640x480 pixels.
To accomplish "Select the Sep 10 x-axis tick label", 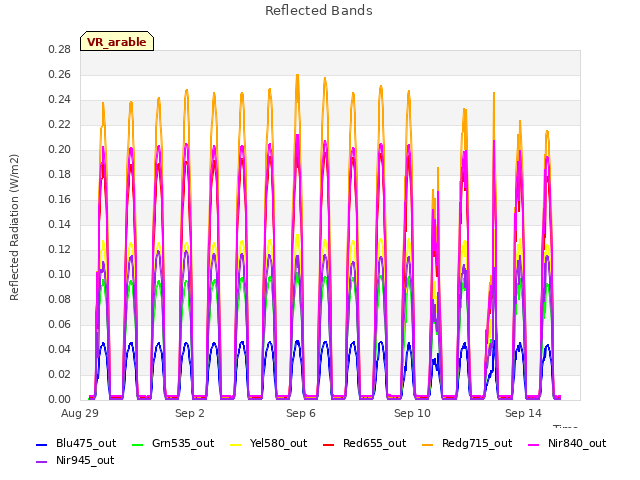I will (x=412, y=413).
